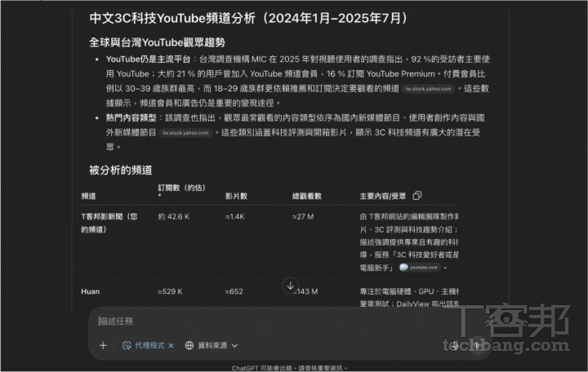Select the T客邦影新聞 channel cell
This screenshot has width=588, height=372.
(x=109, y=223)
